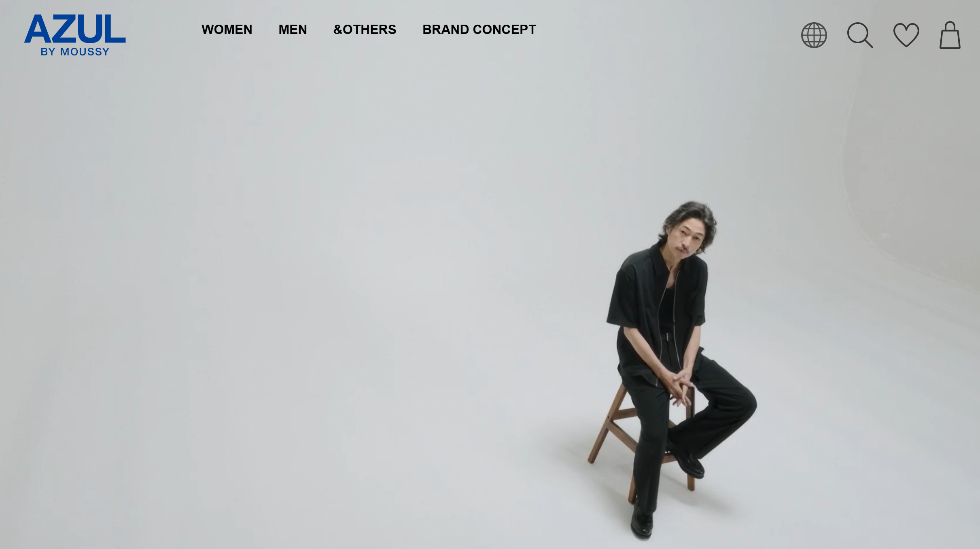
Task: Open the MEN category menu
Action: click(293, 30)
